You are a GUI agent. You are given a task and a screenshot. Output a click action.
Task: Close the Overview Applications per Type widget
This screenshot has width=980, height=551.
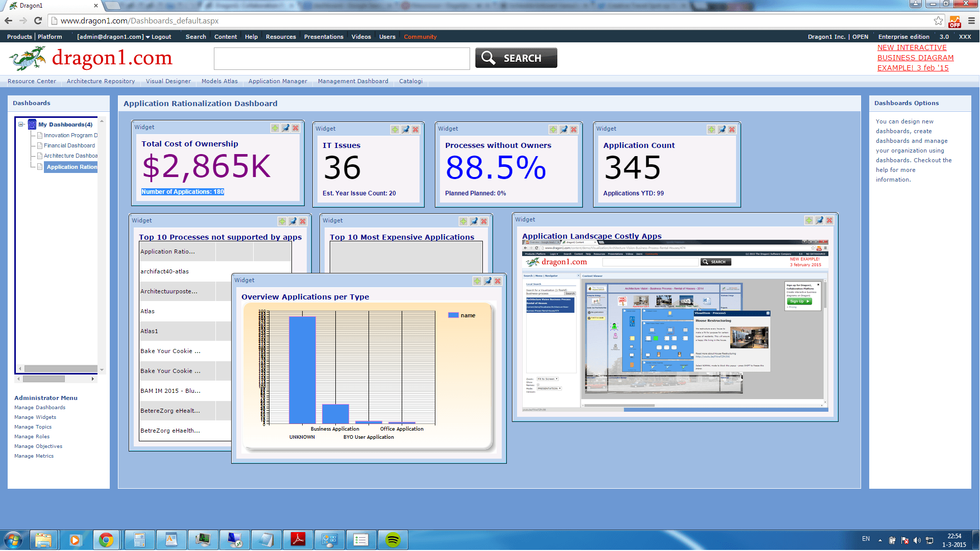498,281
